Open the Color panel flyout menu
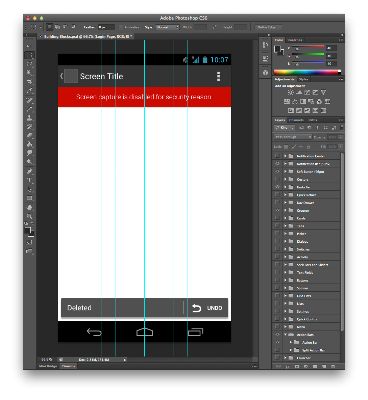The image size is (368, 400). (340, 40)
